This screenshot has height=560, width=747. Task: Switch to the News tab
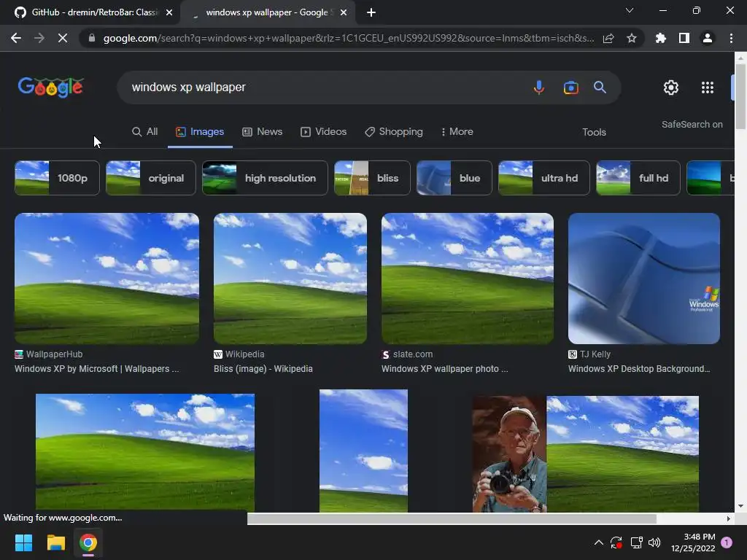(x=262, y=131)
